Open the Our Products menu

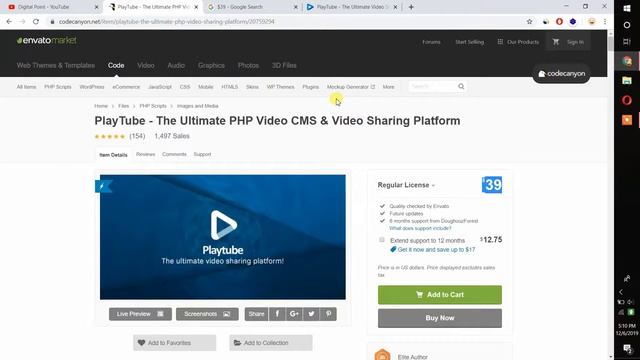pos(518,42)
